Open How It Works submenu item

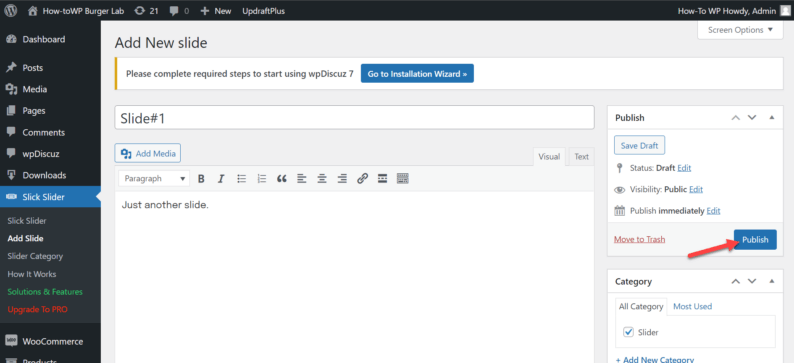32,274
